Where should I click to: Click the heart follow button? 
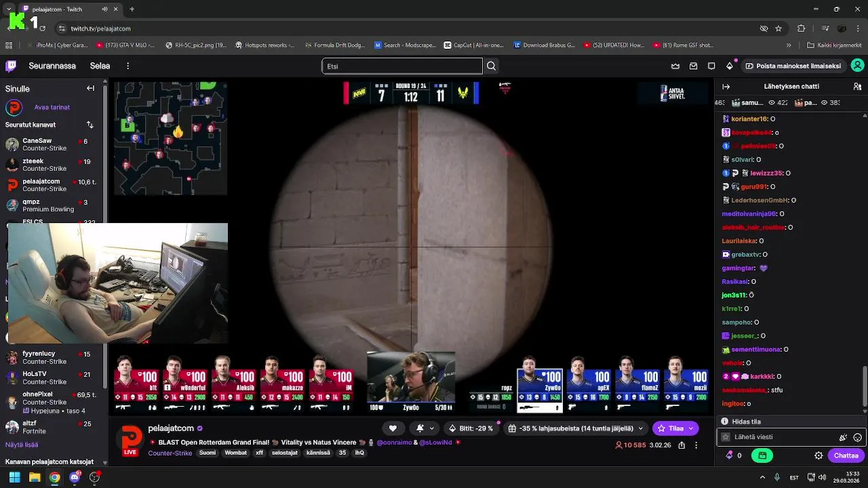pyautogui.click(x=393, y=428)
